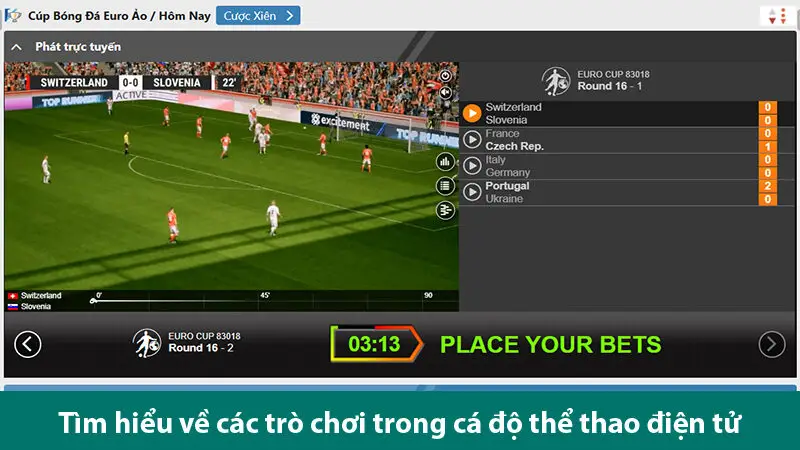800x450 pixels.
Task: Go to previous round with left arrow
Action: point(28,344)
